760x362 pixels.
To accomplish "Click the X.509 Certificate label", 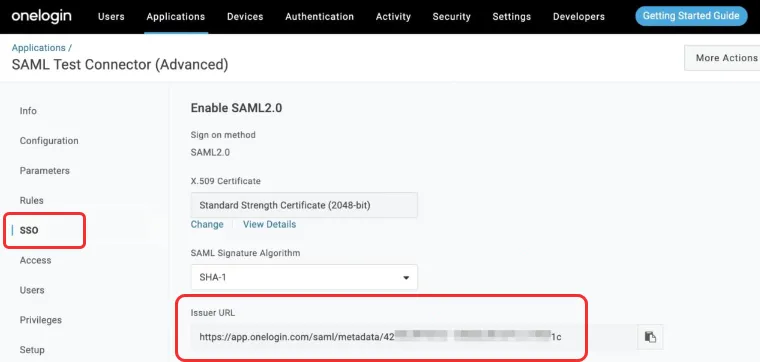I will [226, 181].
